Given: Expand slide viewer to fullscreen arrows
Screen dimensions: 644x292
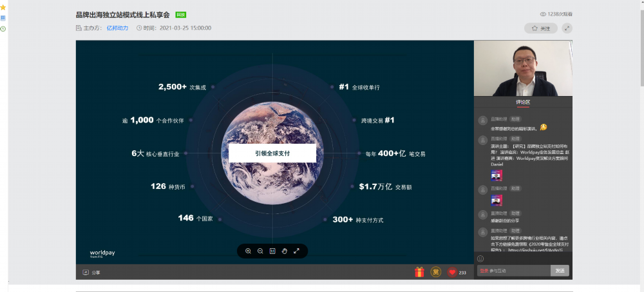Looking at the screenshot, I should tap(296, 251).
